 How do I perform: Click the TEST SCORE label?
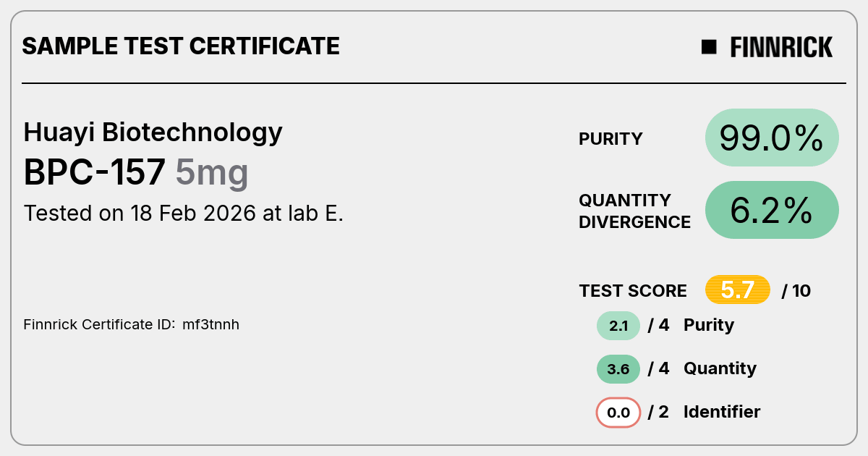633,291
